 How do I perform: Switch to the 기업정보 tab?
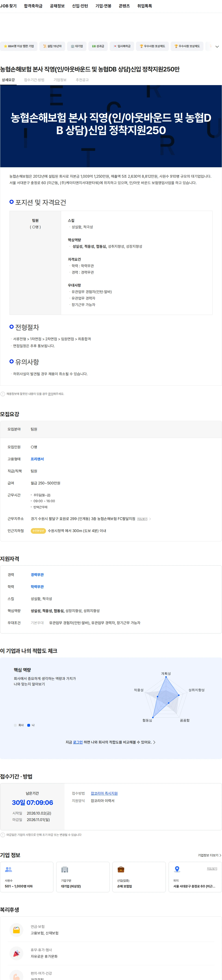[x=60, y=80]
